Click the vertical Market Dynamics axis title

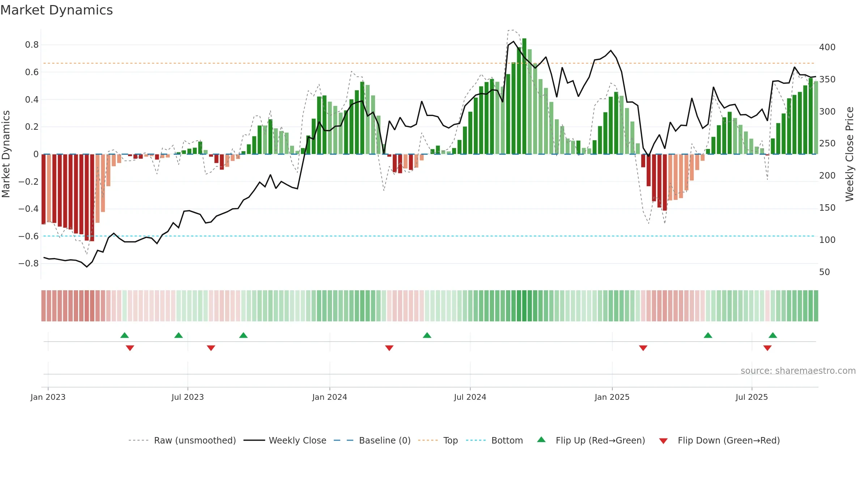[x=6, y=154]
